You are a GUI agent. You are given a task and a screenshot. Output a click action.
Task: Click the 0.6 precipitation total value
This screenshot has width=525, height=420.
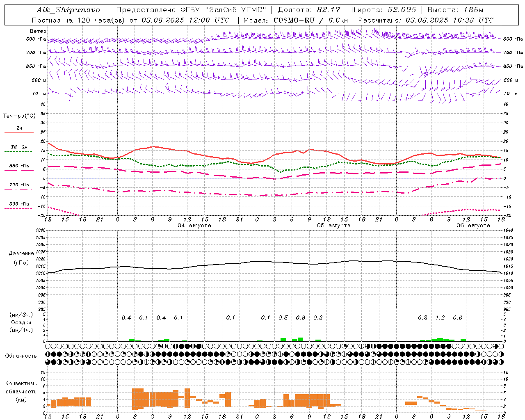click(x=457, y=318)
